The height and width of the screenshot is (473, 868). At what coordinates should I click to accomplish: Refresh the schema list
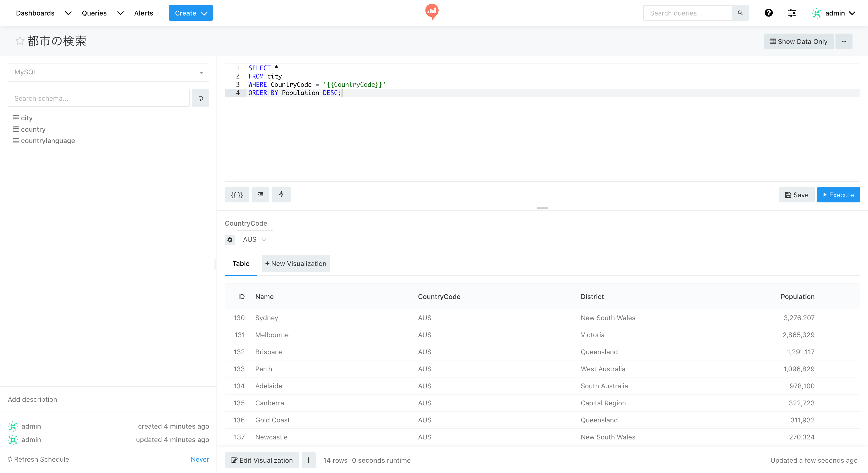(x=200, y=98)
